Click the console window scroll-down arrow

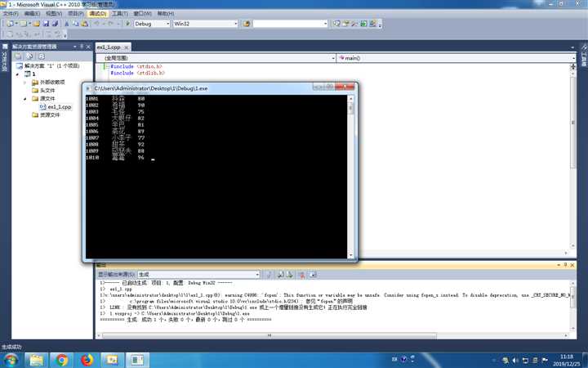(351, 255)
